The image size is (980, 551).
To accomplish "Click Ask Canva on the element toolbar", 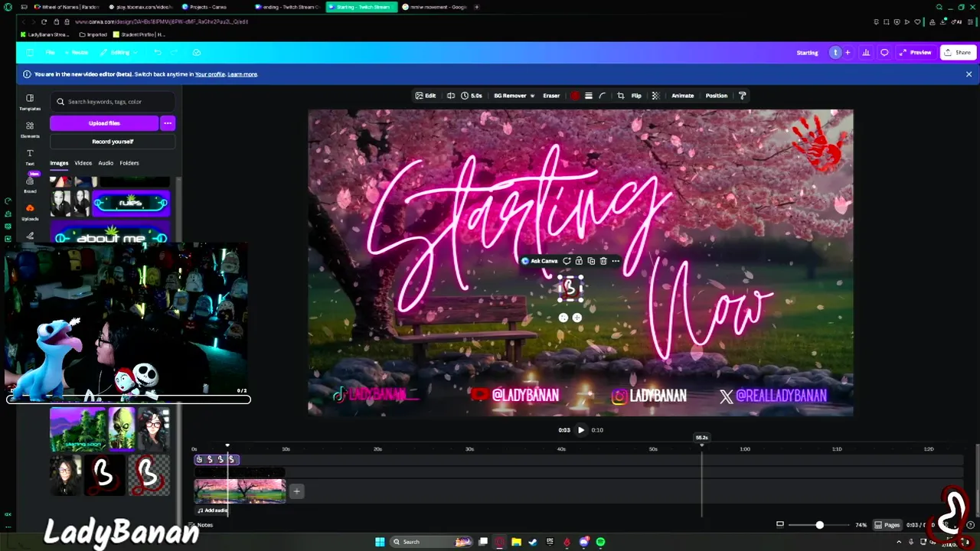I will point(540,261).
